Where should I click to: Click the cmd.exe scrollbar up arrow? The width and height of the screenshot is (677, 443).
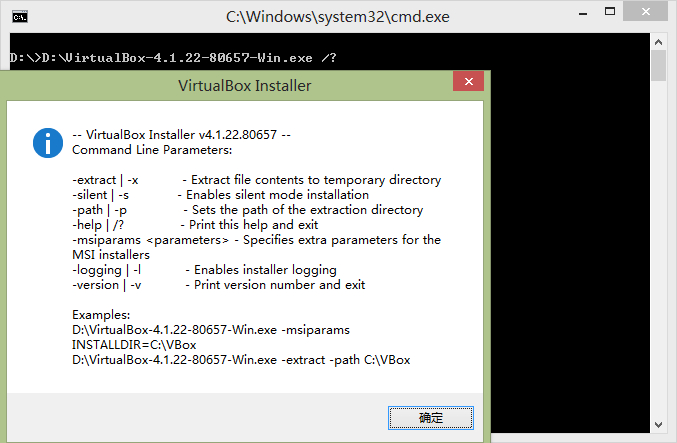(658, 42)
